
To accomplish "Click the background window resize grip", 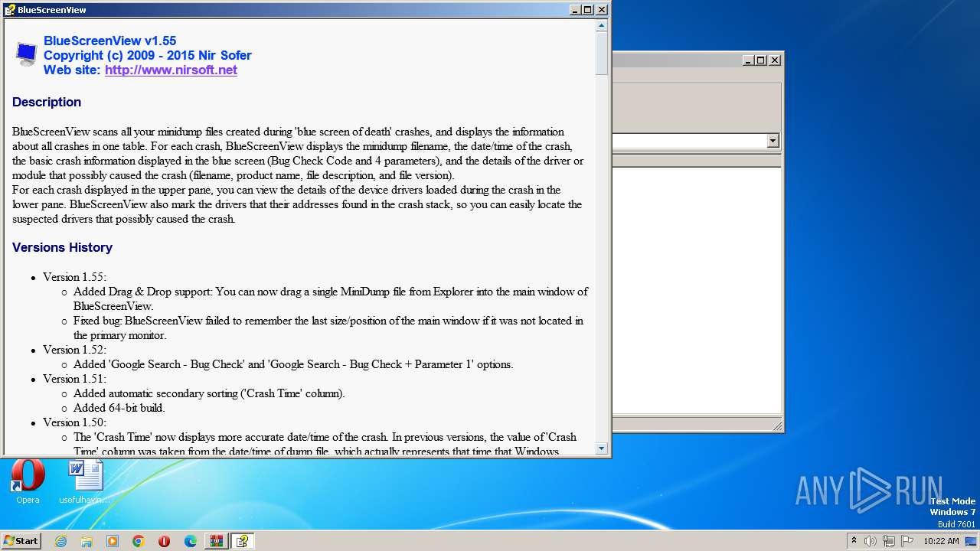I will click(x=777, y=426).
